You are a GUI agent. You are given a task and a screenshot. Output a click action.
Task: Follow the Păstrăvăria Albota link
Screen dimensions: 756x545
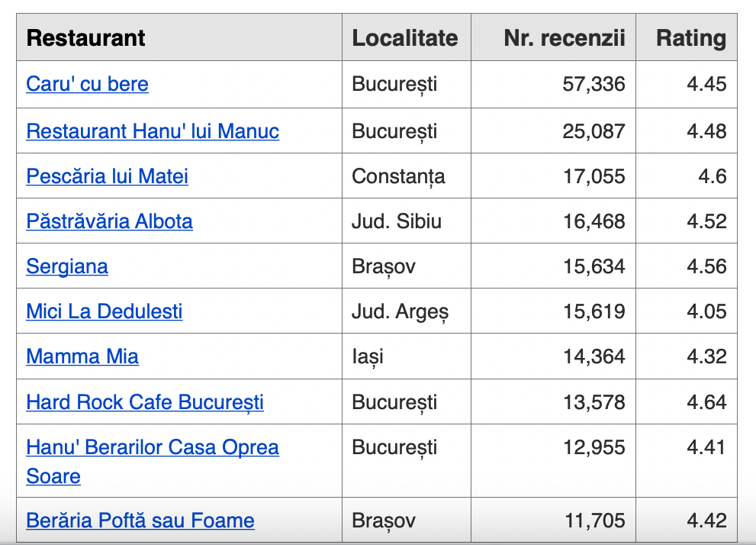tap(109, 221)
